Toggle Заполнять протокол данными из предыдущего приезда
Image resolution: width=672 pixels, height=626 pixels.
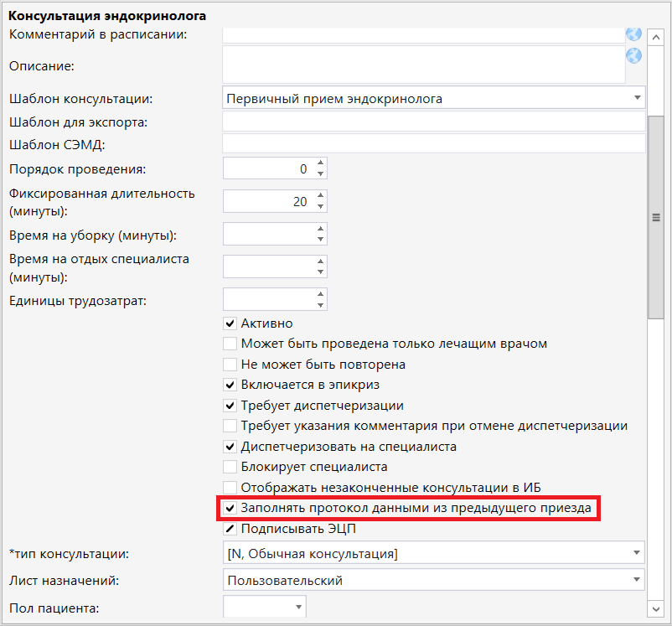tap(230, 508)
